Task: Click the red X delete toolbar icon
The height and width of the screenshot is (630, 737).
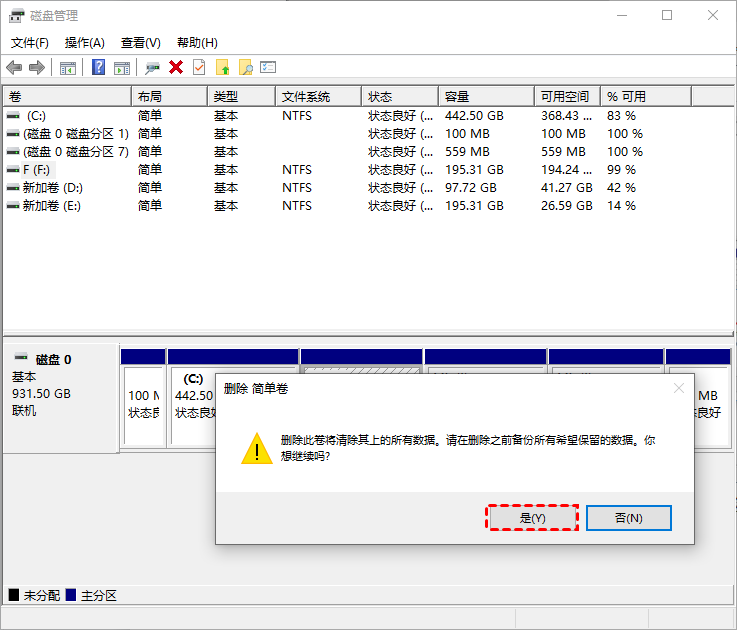Action: [x=176, y=67]
